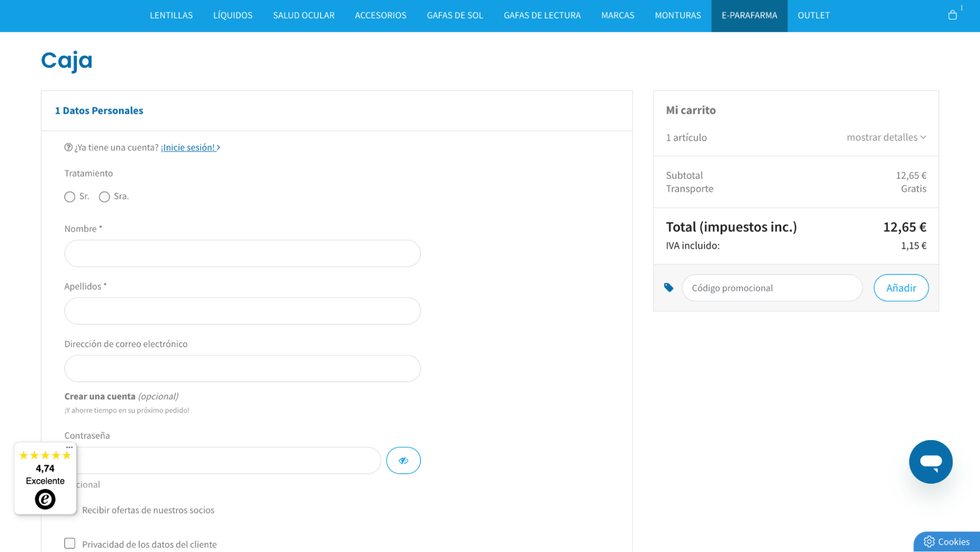Focus the Contraseña password field
980x552 pixels.
point(228,460)
